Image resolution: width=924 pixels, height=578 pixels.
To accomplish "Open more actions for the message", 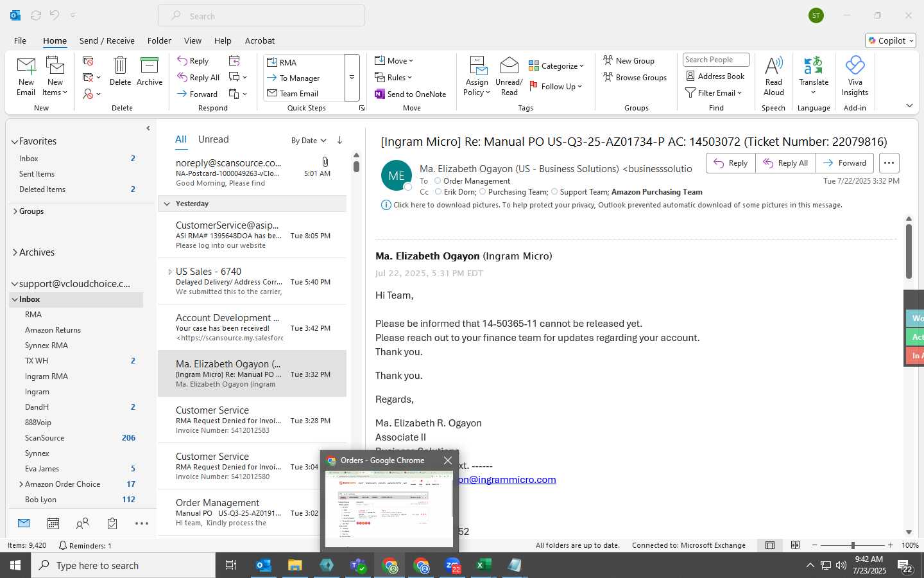I will coord(889,163).
